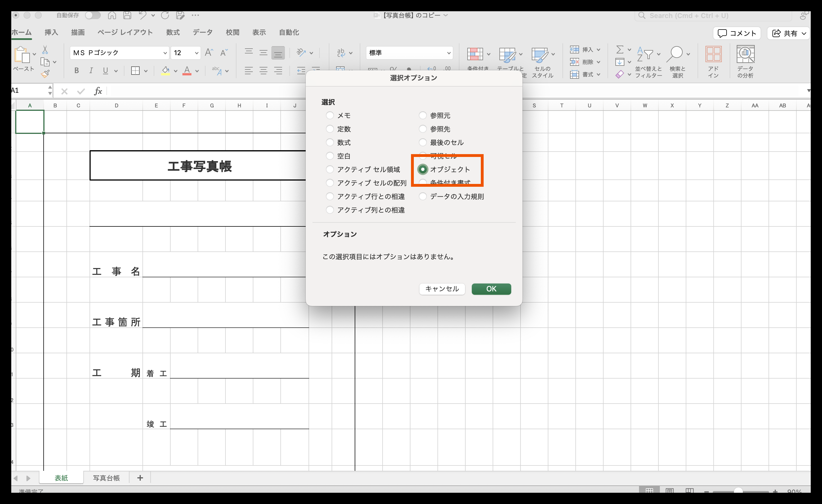Open the Analyze Data tool
Screen dimensions: 822x504
tap(745, 62)
